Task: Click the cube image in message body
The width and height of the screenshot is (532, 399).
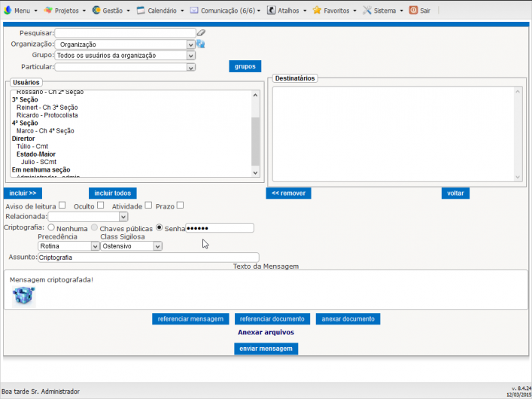Action: (x=24, y=297)
